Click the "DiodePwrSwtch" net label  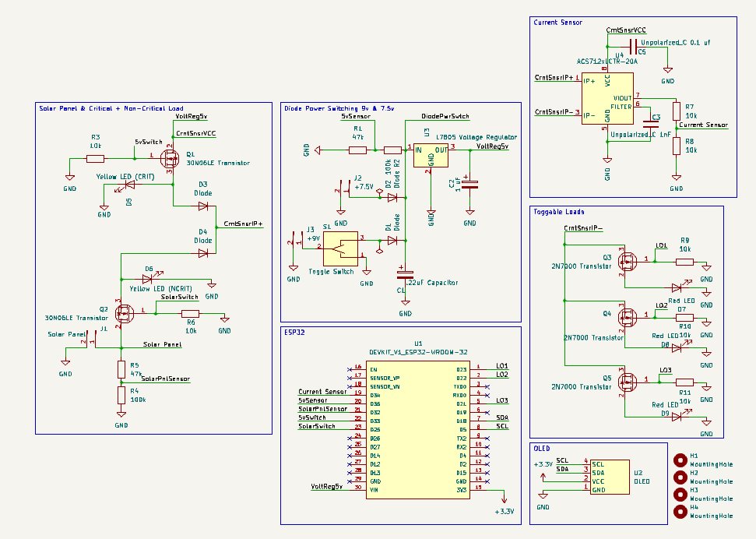point(445,116)
